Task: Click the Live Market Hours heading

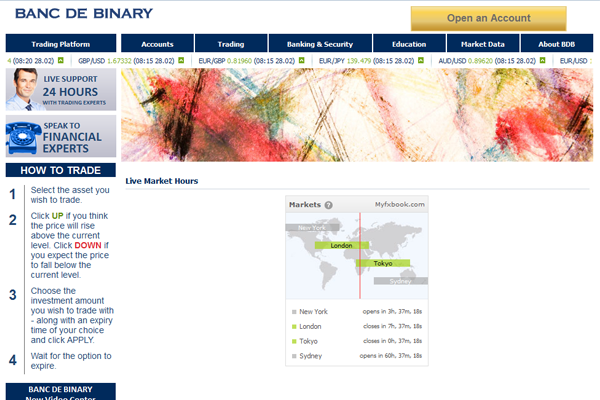Action: pos(162,181)
